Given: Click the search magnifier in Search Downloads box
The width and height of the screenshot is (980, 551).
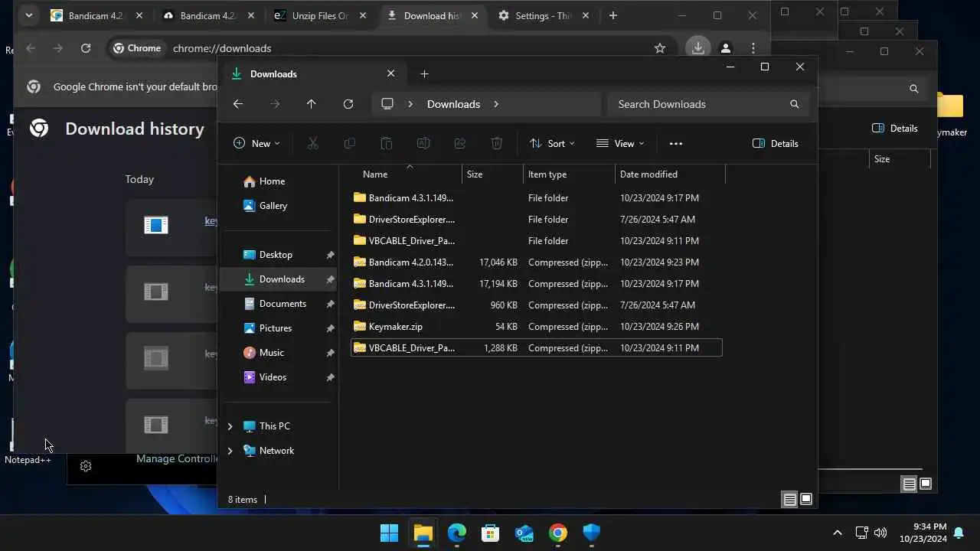Looking at the screenshot, I should coord(794,104).
